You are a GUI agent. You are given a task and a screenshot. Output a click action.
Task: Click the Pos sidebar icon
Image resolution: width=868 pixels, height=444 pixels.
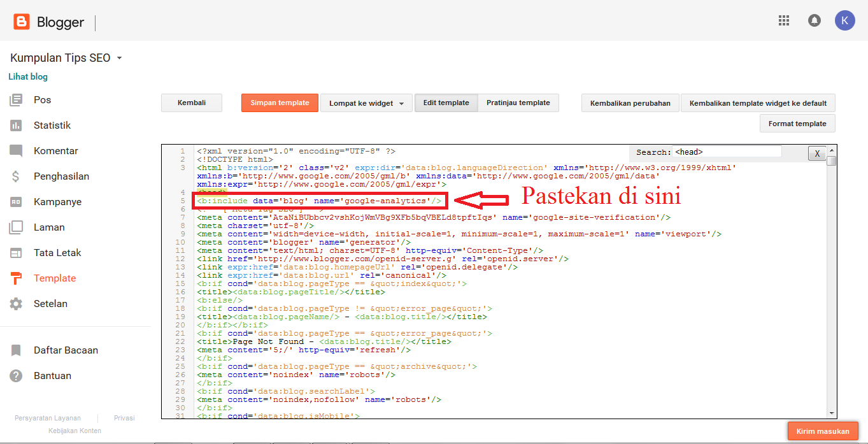click(16, 100)
